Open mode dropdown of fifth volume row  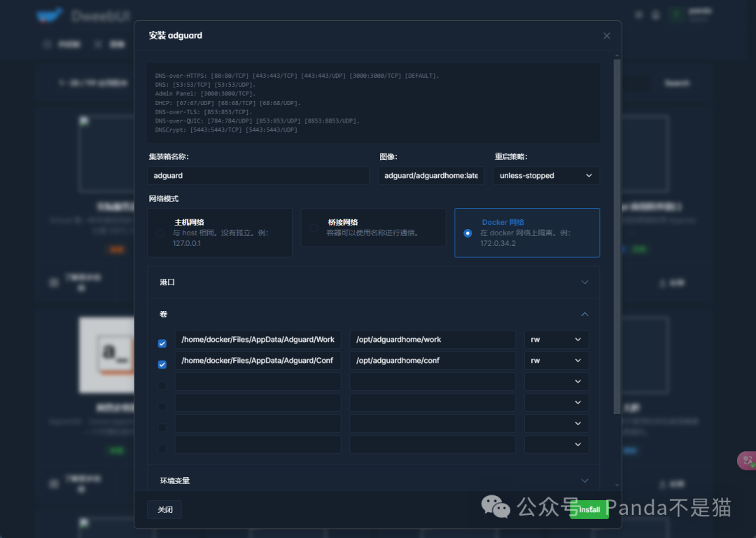[556, 424]
